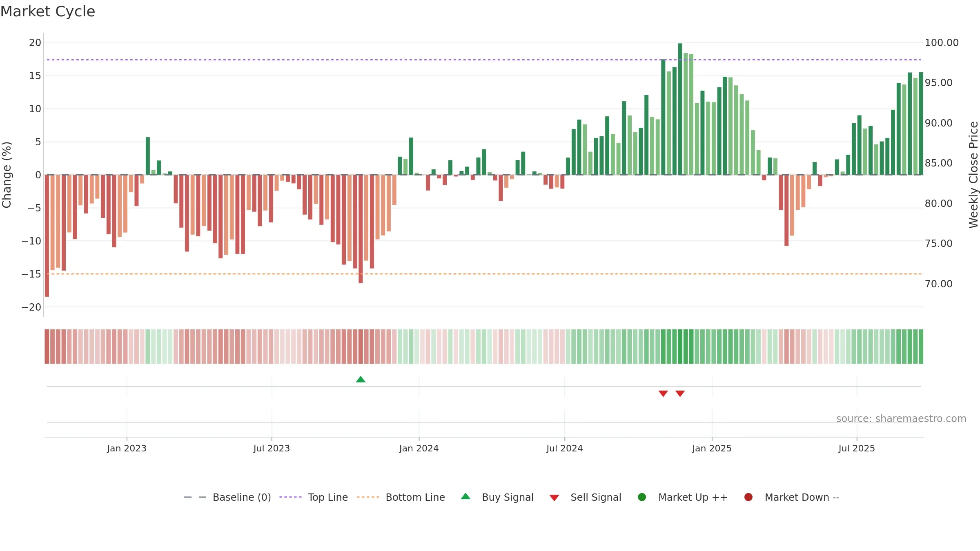
Task: Click the red Sell Signal triangle icon in the legend
Action: 554,498
